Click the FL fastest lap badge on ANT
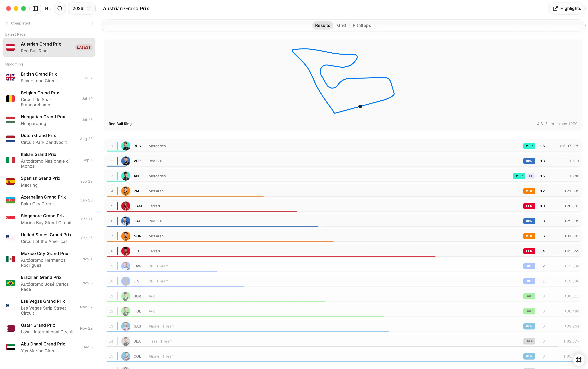 (x=531, y=176)
